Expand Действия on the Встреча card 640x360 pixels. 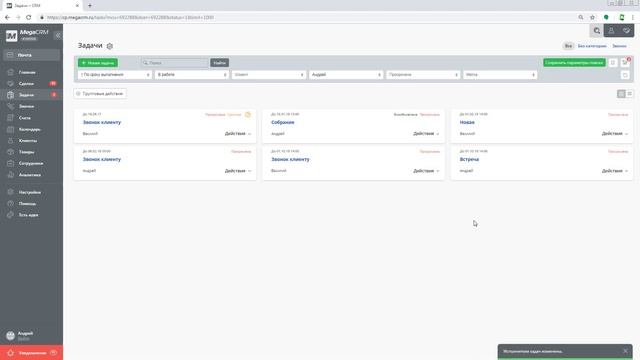point(615,171)
